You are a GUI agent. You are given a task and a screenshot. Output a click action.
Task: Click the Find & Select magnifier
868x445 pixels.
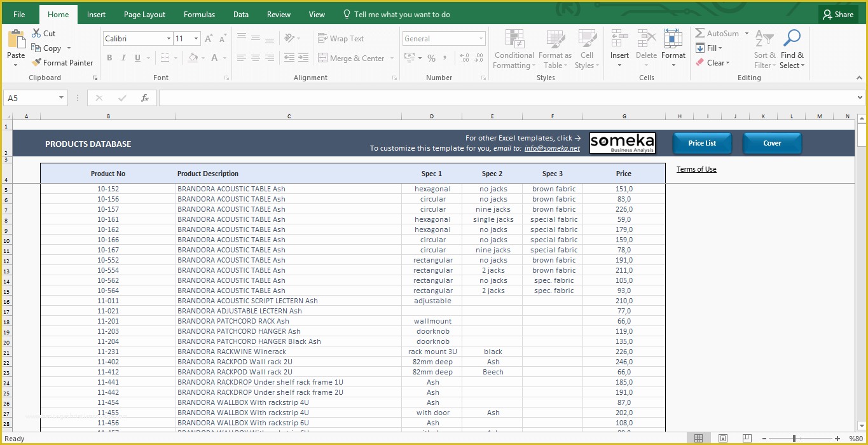click(x=792, y=39)
